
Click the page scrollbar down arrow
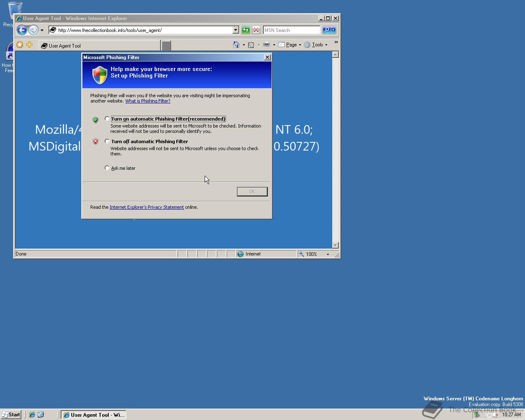pos(336,245)
